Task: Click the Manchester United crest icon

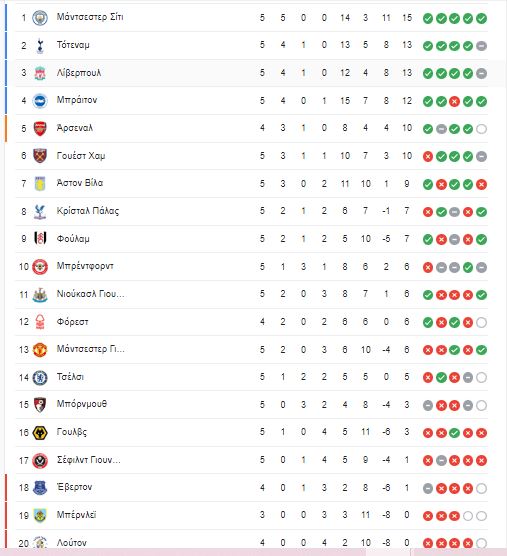Action: tap(40, 350)
